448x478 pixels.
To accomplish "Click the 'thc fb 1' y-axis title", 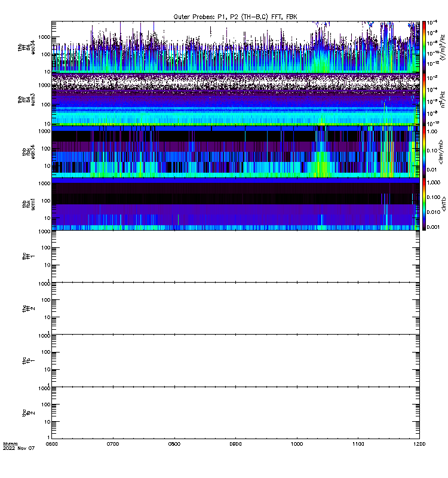I will point(29,361).
